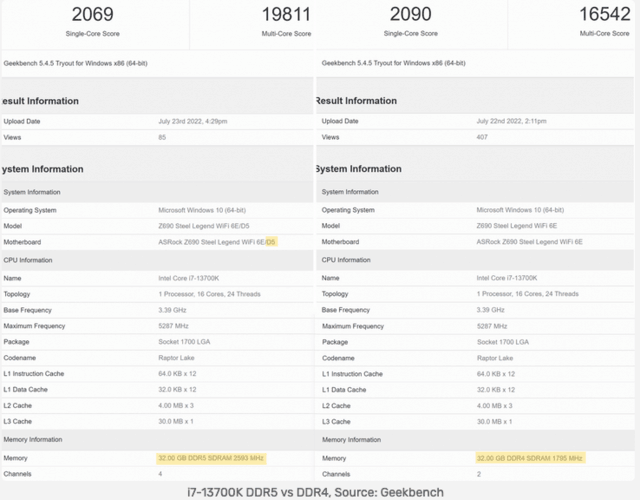Click Motherboard value ASRock Z690 Steel Legend WiFi 6E, right panel
The height and width of the screenshot is (500, 640).
pos(529,242)
